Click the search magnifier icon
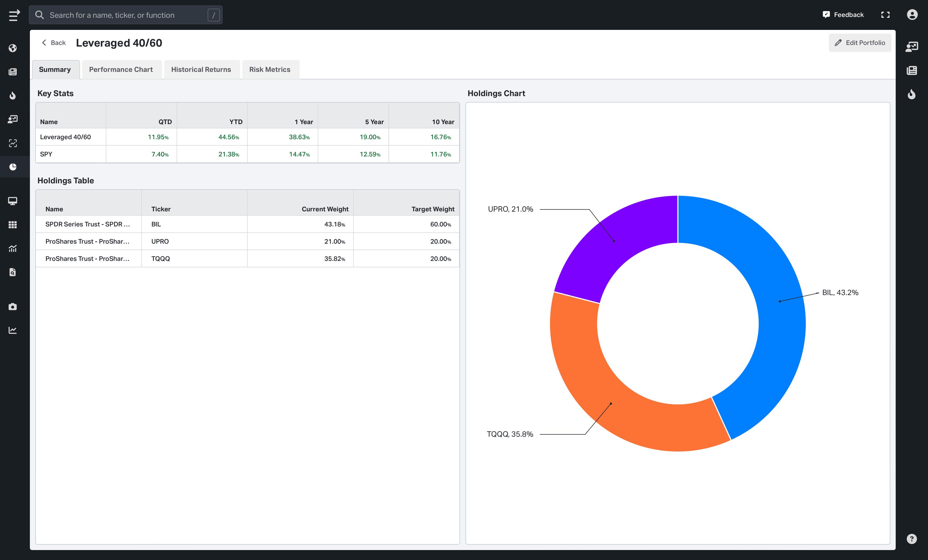The image size is (928, 560). [39, 15]
